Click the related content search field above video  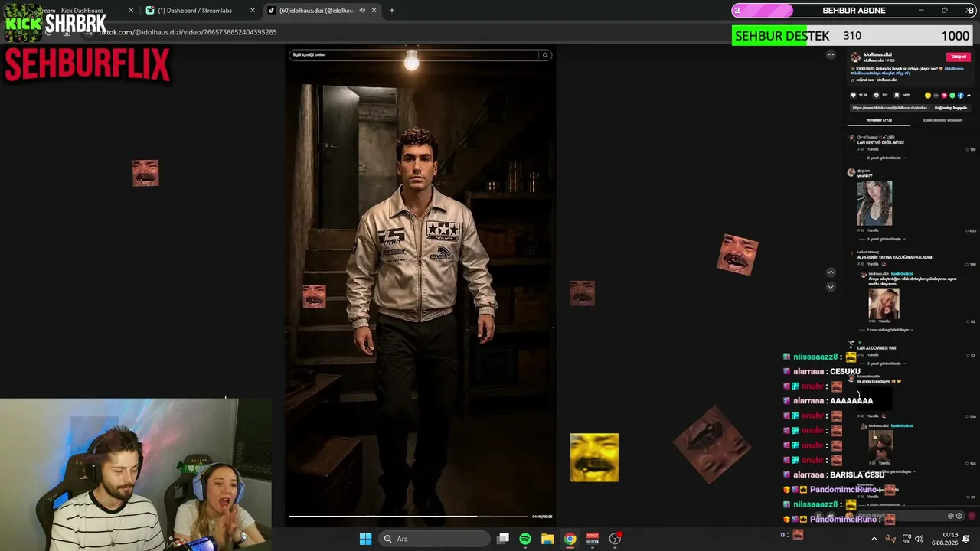[414, 55]
